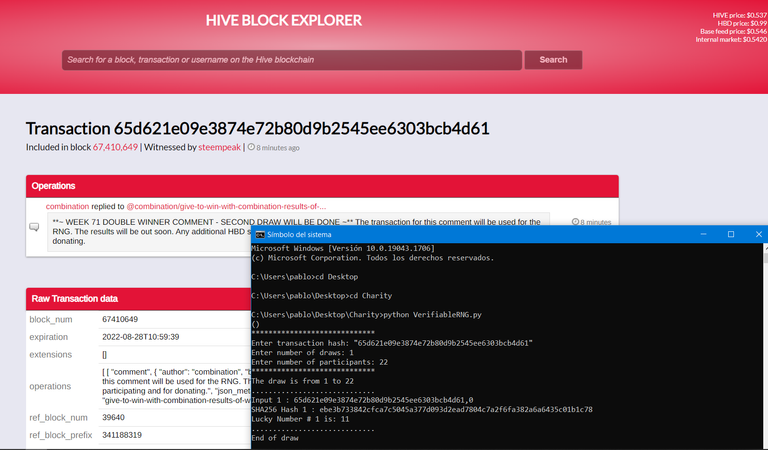Click 'Lucky Number # 1 is: 11' terminal line

(300, 419)
